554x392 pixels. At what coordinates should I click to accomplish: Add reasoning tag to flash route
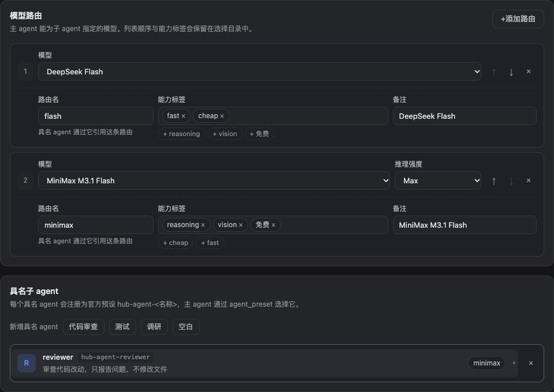[181, 134]
